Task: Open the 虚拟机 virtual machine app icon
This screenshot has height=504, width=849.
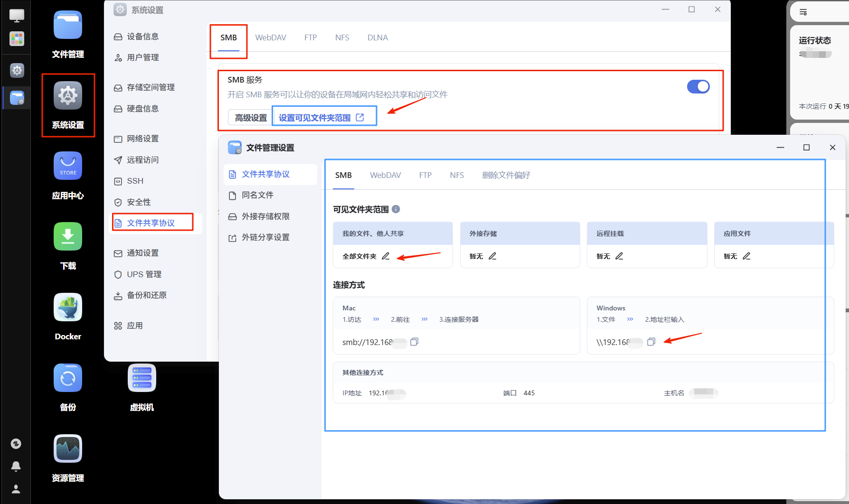Action: 142,378
